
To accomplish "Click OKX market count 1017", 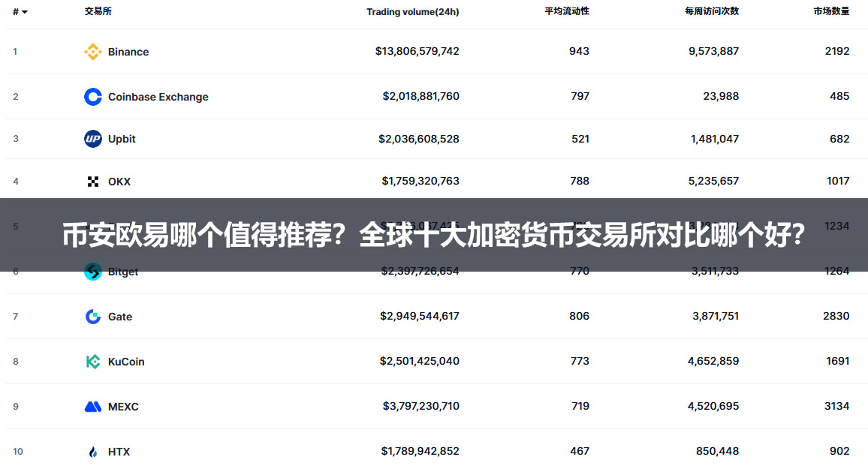I will [838, 180].
